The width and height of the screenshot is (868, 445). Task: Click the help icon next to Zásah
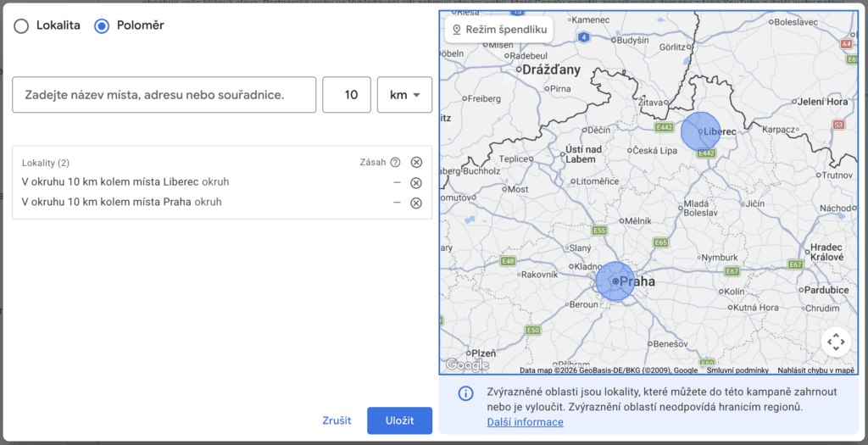point(395,163)
